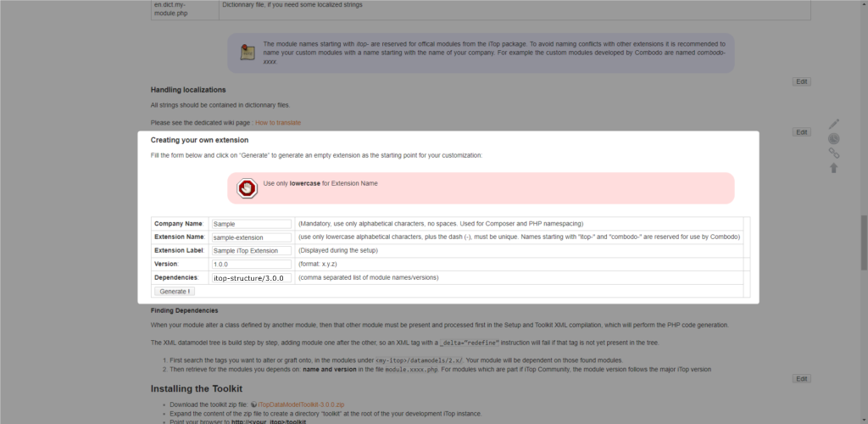Click the Dependencies label cell
This screenshot has height=424, width=868.
point(180,277)
